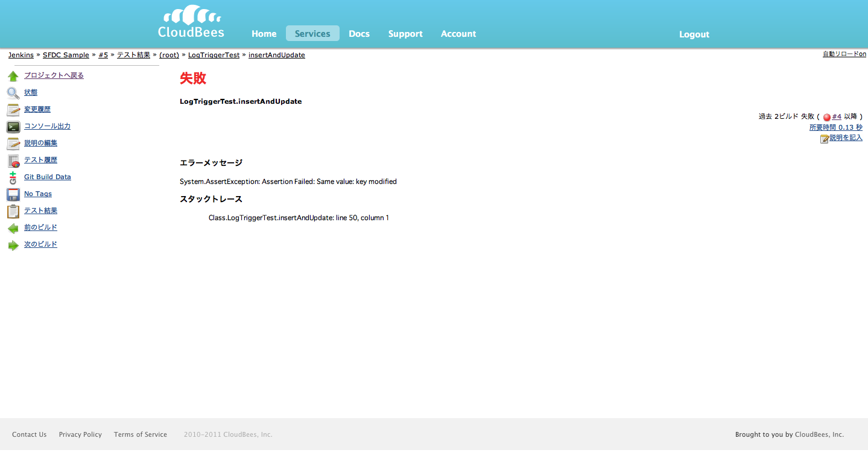Open (root) breadcrumb link

coord(169,55)
